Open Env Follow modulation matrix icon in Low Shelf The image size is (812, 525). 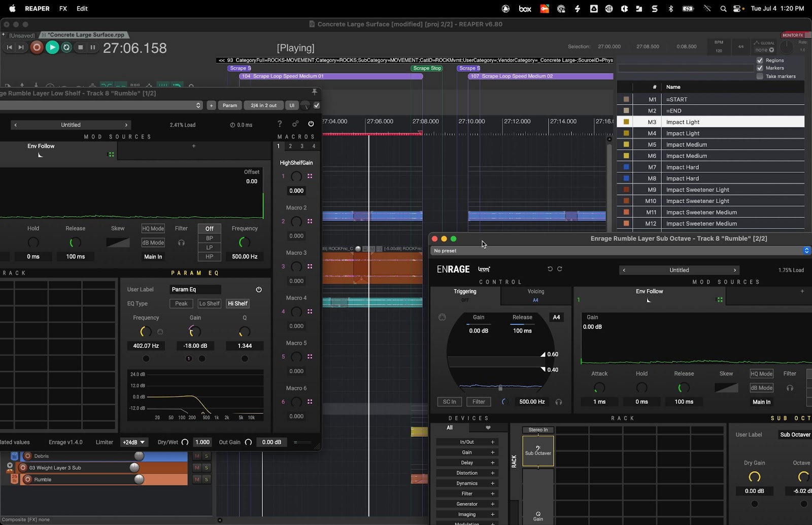[111, 154]
